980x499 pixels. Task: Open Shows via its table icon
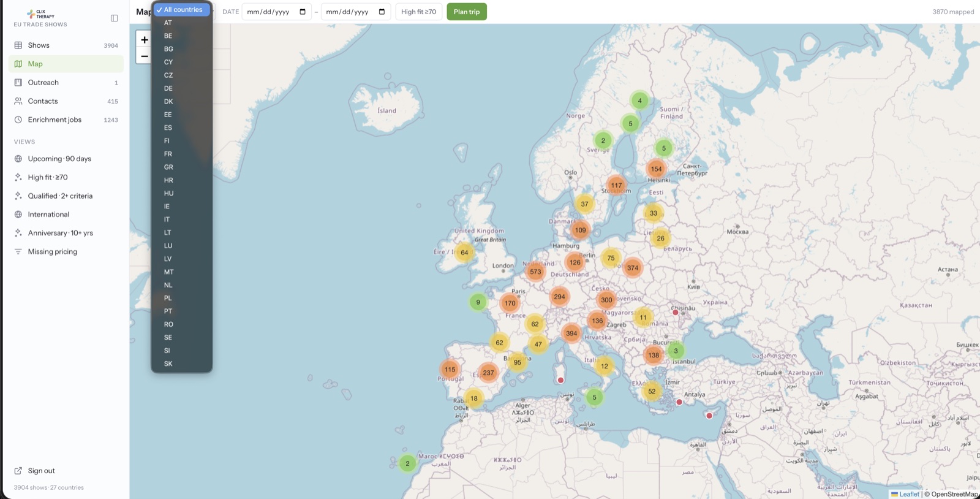coord(18,45)
